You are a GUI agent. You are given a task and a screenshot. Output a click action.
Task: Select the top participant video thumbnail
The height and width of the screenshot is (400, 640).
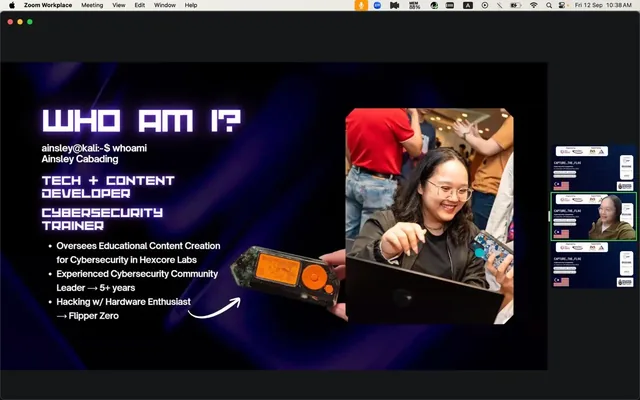click(594, 168)
